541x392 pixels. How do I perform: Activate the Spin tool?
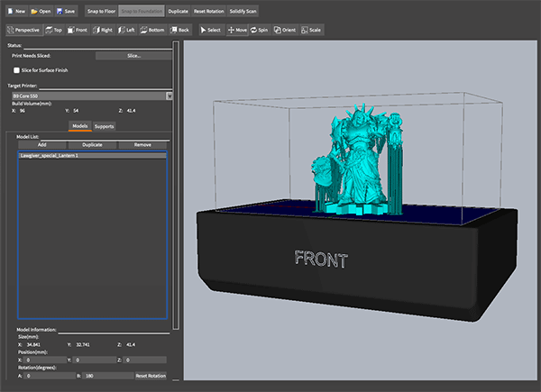[x=260, y=30]
